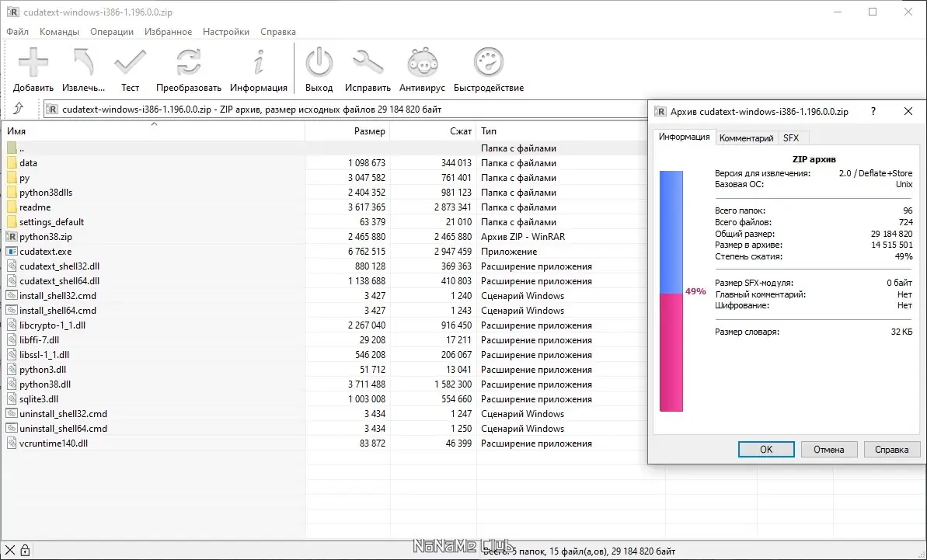927x560 pixels.
Task: Click the Выход (Exit) power icon
Action: (x=319, y=62)
